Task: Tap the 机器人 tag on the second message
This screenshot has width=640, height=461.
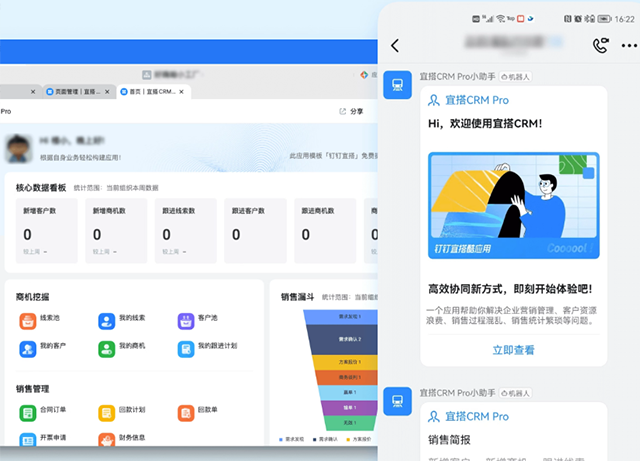Action: click(516, 393)
